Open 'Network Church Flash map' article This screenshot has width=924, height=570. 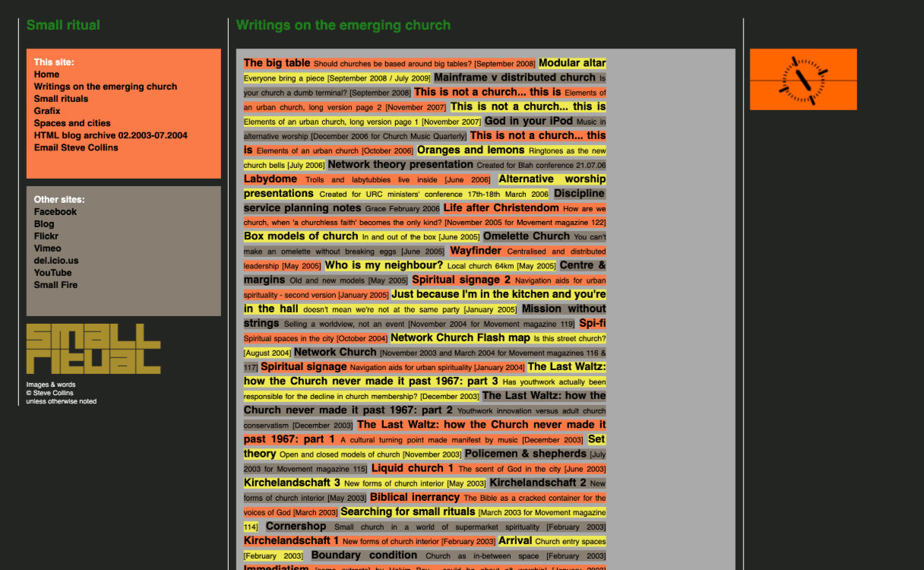coord(460,337)
